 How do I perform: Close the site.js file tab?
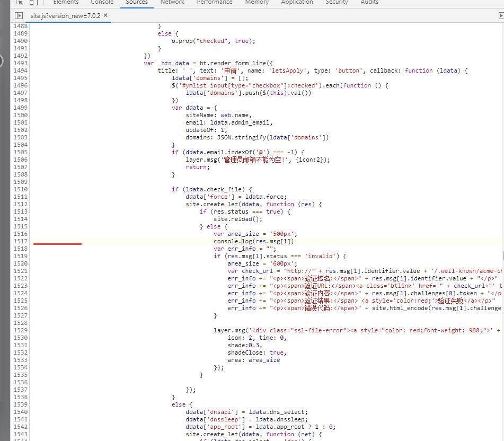(x=105, y=15)
